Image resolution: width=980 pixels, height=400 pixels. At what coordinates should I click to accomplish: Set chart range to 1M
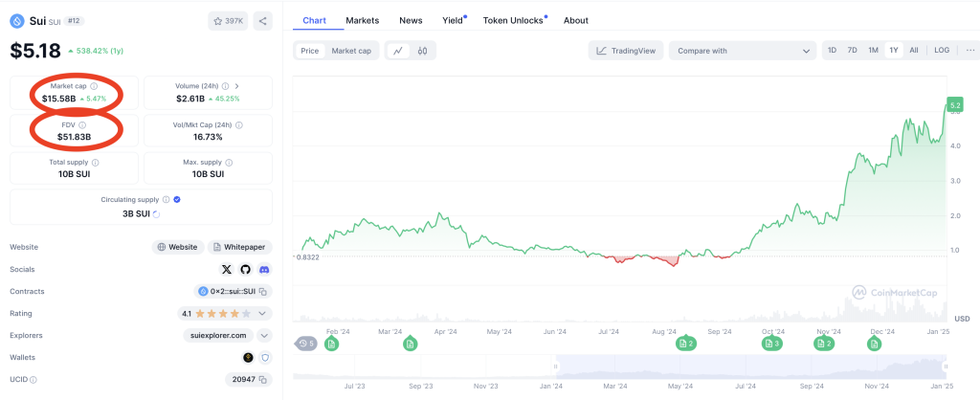[x=873, y=50]
